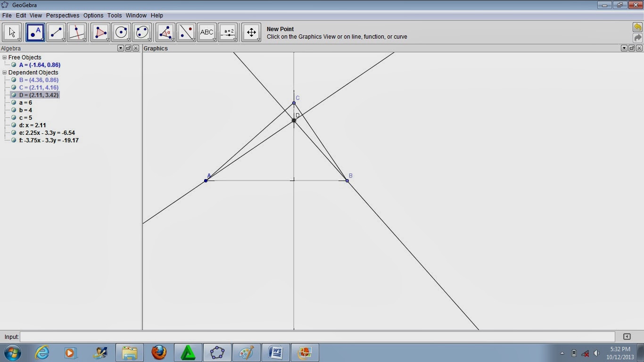The width and height of the screenshot is (644, 362).
Task: Pick the Perpendicular Line tool
Action: click(x=77, y=33)
